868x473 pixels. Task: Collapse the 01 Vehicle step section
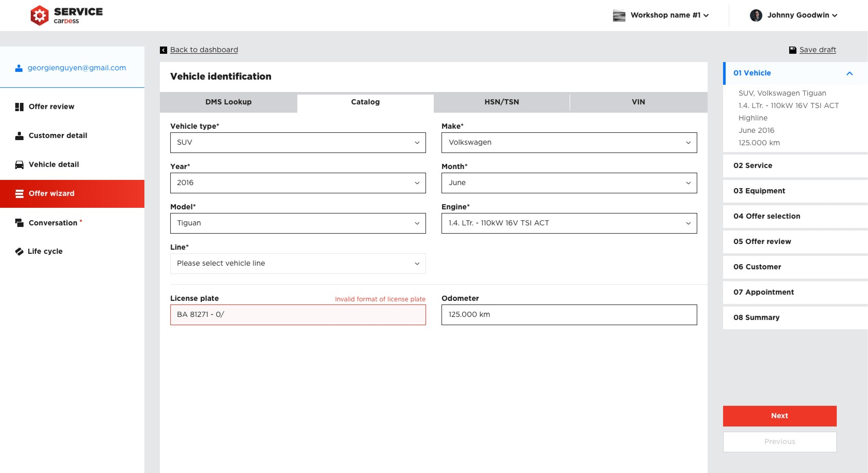[849, 73]
